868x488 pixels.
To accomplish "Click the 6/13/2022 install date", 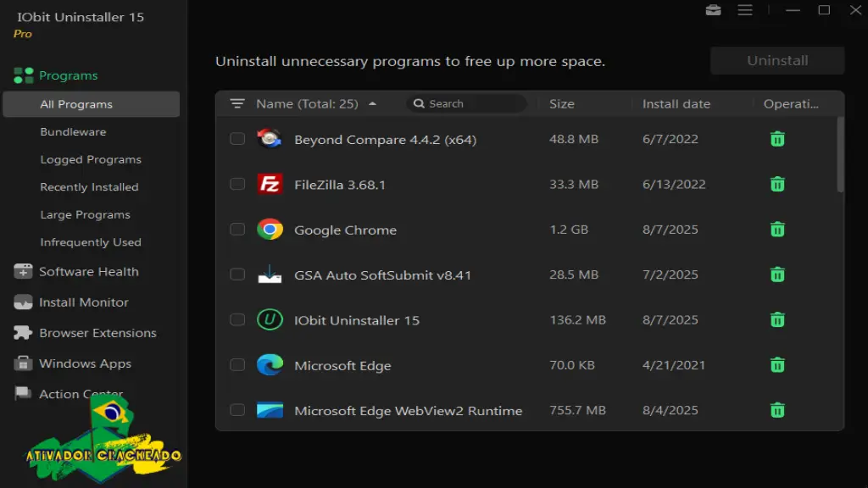I will [x=674, y=184].
